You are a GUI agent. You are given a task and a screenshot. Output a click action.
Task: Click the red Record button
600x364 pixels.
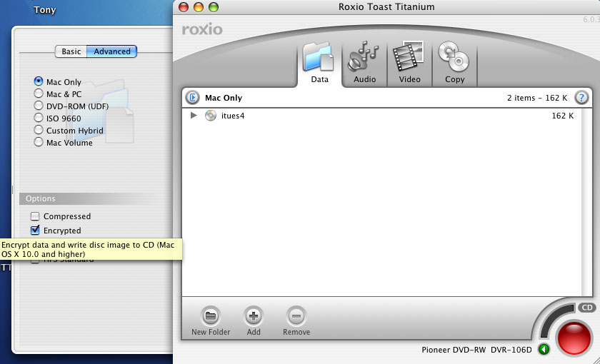coord(574,339)
